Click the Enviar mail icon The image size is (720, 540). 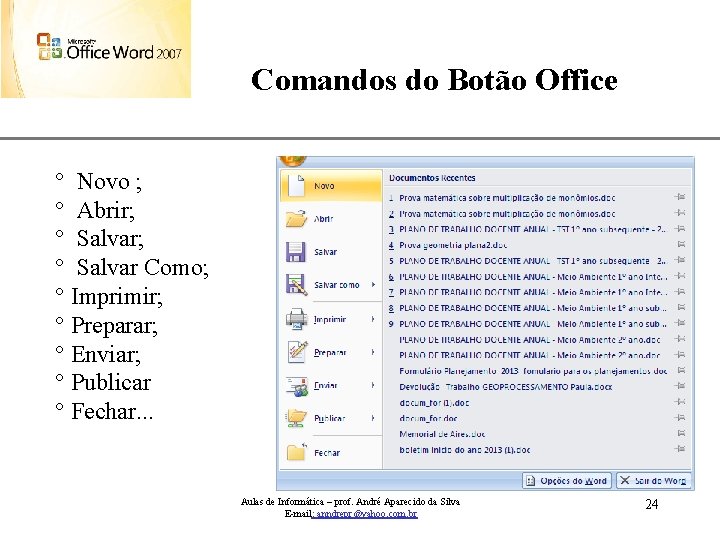tap(297, 386)
